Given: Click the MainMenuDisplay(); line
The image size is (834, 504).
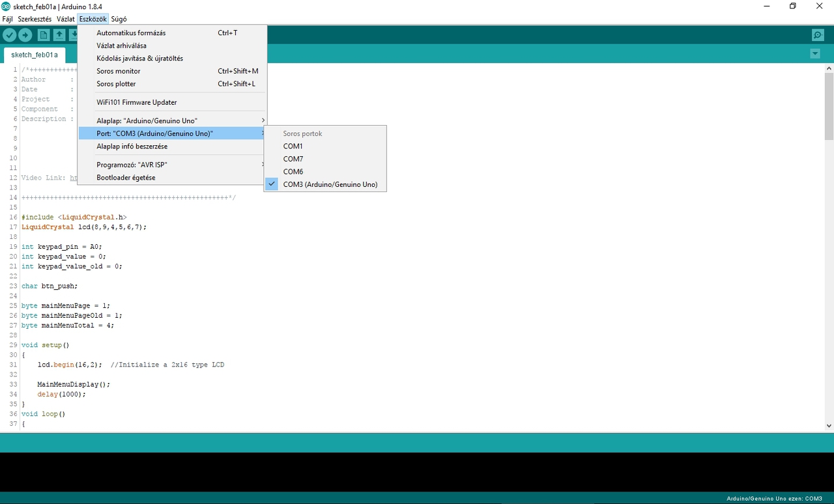Looking at the screenshot, I should [x=74, y=384].
